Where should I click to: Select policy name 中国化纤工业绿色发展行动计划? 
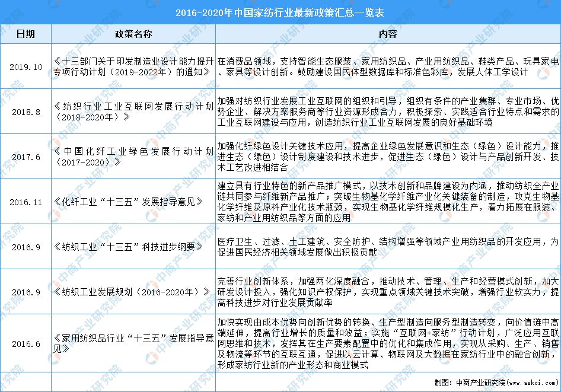[x=133, y=157]
